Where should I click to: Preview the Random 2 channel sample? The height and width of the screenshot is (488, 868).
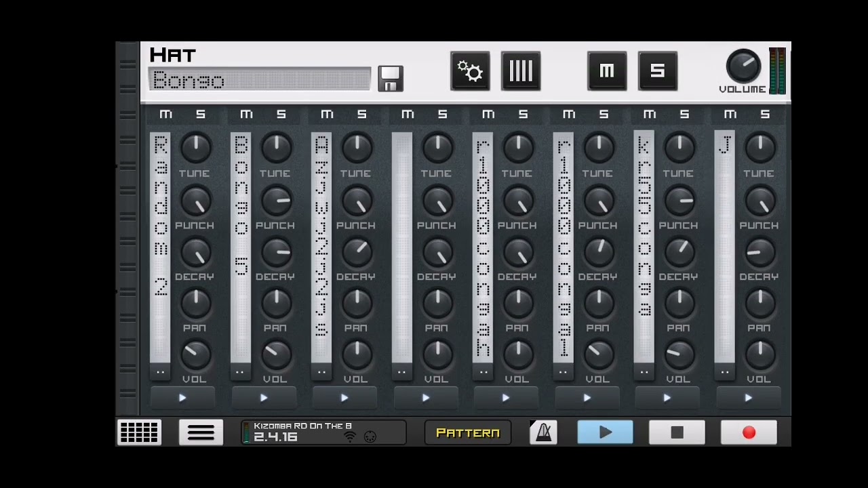click(x=182, y=398)
